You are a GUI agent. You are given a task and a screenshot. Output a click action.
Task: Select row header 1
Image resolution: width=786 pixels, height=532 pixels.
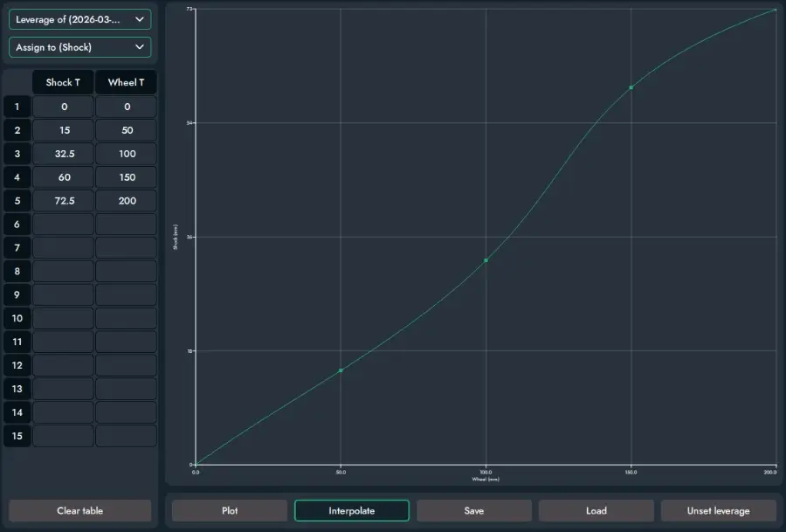pyautogui.click(x=17, y=107)
